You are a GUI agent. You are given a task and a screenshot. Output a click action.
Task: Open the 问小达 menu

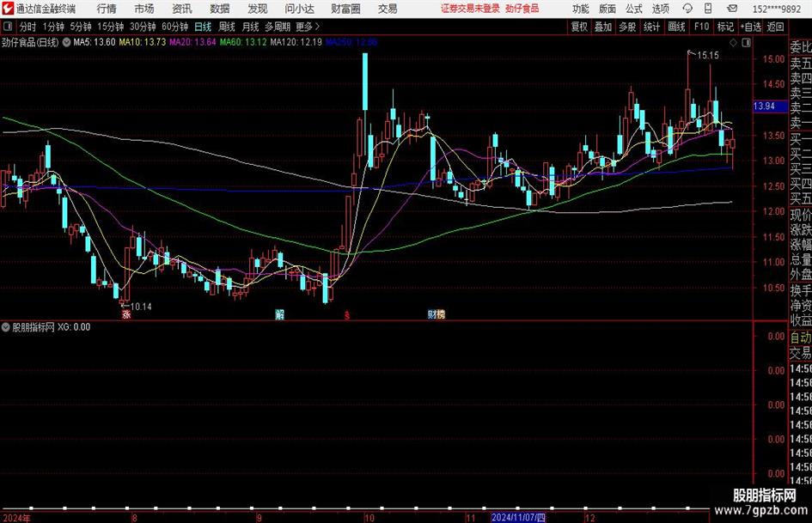299,9
